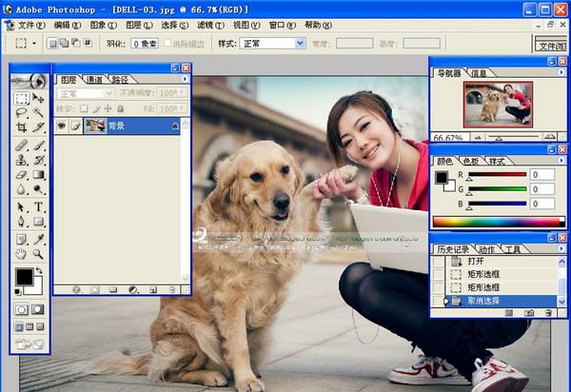Switch to the 路径 (Paths) tab
The height and width of the screenshot is (392, 571).
click(x=120, y=79)
